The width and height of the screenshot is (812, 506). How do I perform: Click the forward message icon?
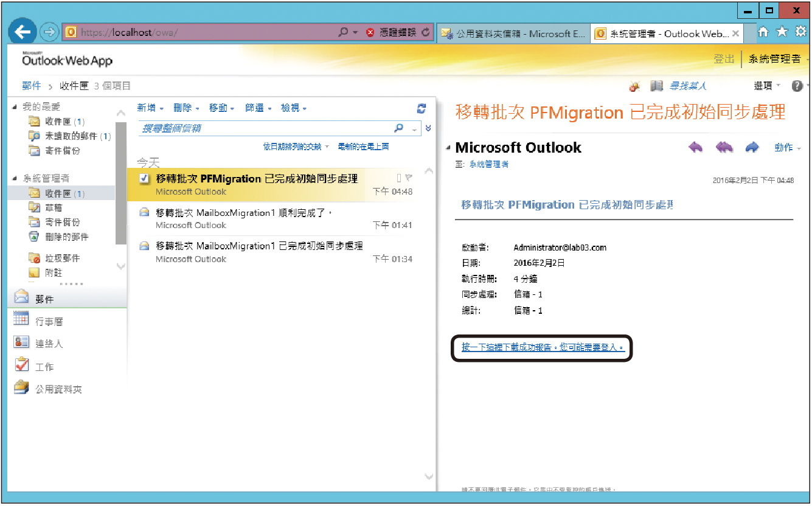[x=752, y=147]
